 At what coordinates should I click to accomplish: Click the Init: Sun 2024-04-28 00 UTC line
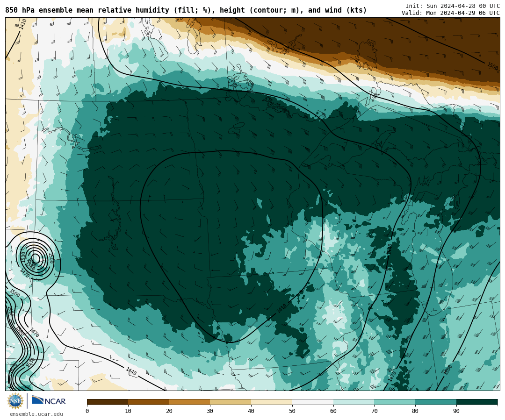pos(453,6)
